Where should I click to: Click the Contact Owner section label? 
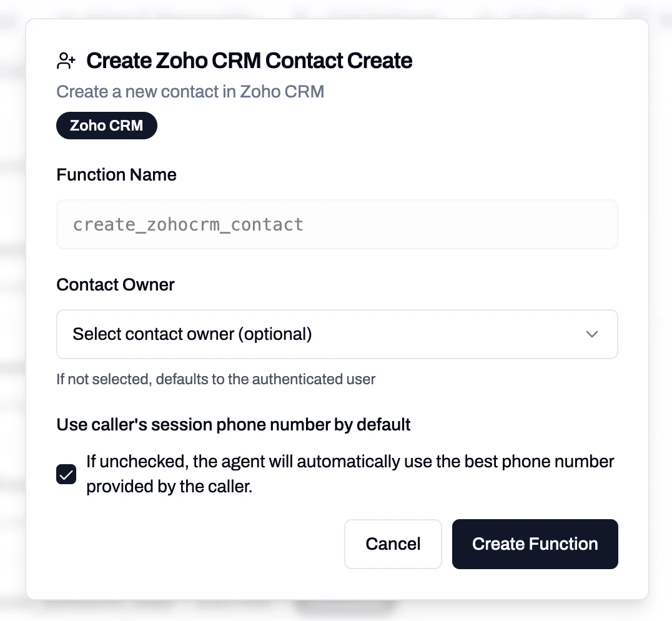click(115, 284)
